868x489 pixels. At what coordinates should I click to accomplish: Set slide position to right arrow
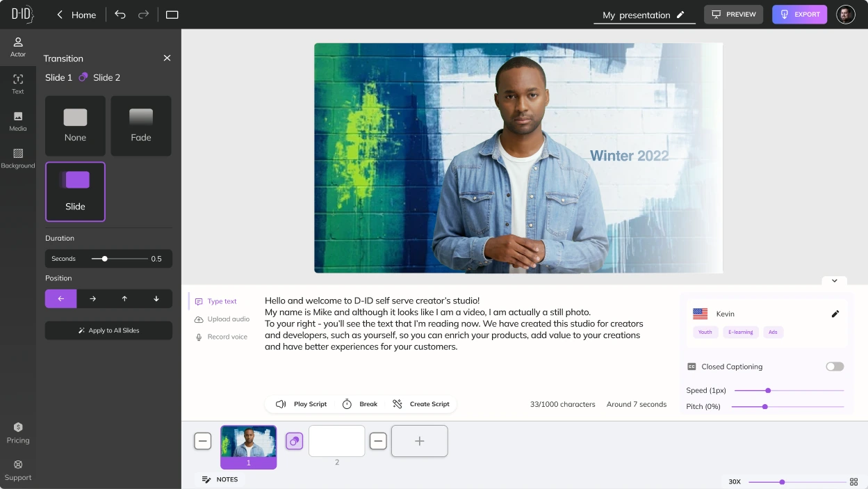(93, 298)
